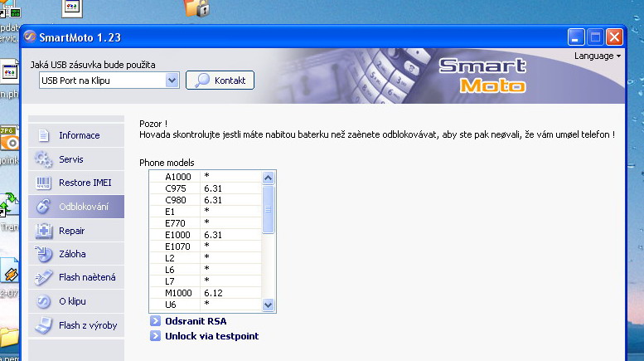Open Flash naètená section
Screen dimensions: 644x361
click(76, 277)
